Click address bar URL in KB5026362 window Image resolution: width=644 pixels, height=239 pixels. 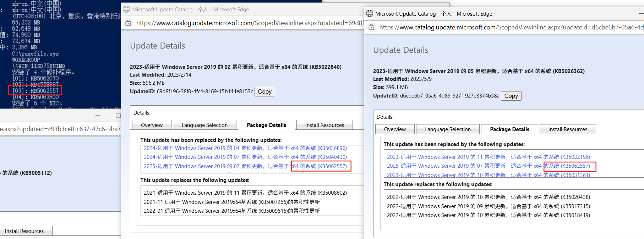pos(511,27)
